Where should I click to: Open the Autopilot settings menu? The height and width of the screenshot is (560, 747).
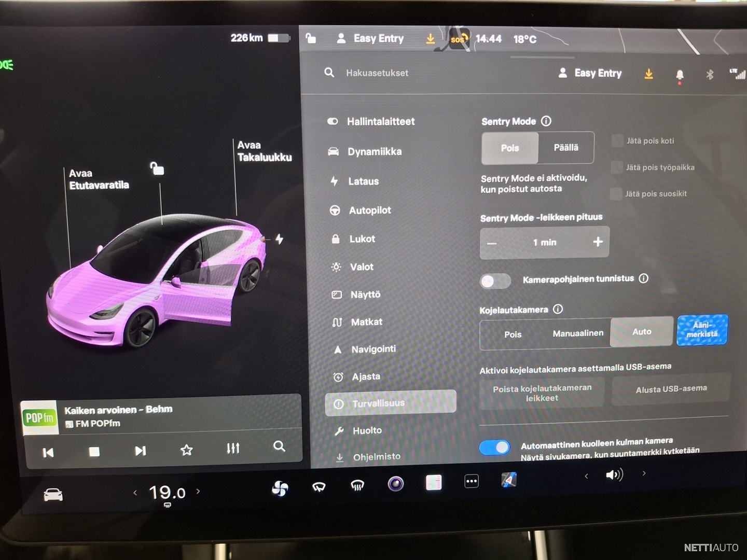pyautogui.click(x=370, y=210)
